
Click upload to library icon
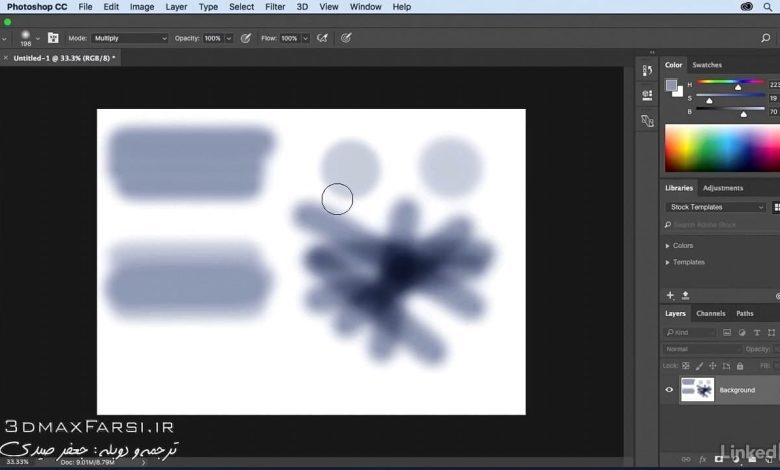(685, 295)
